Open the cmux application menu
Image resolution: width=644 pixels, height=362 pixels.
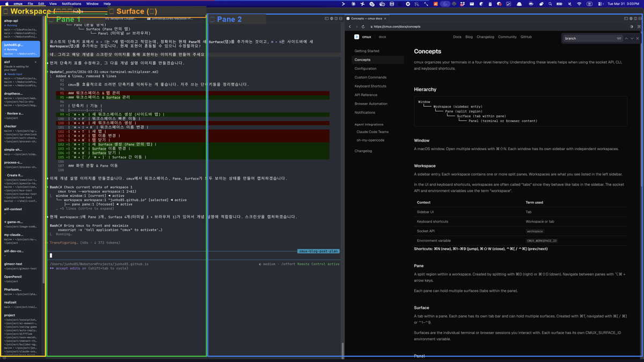(x=18, y=4)
